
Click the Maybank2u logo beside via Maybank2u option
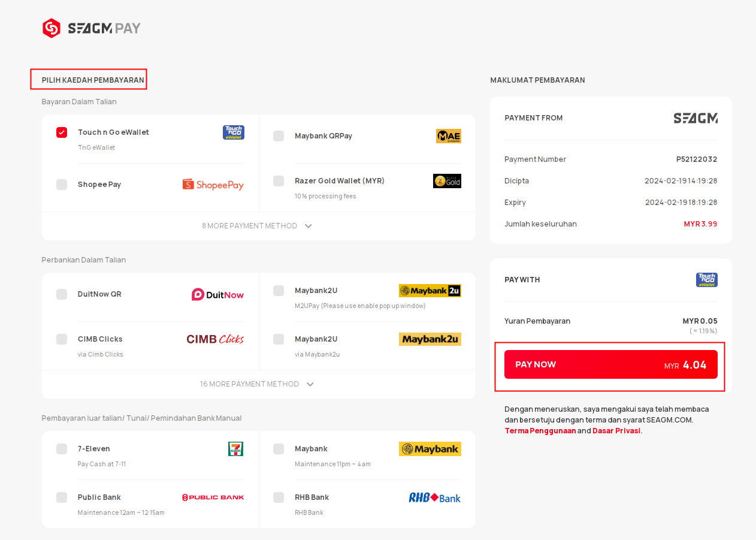tap(430, 339)
